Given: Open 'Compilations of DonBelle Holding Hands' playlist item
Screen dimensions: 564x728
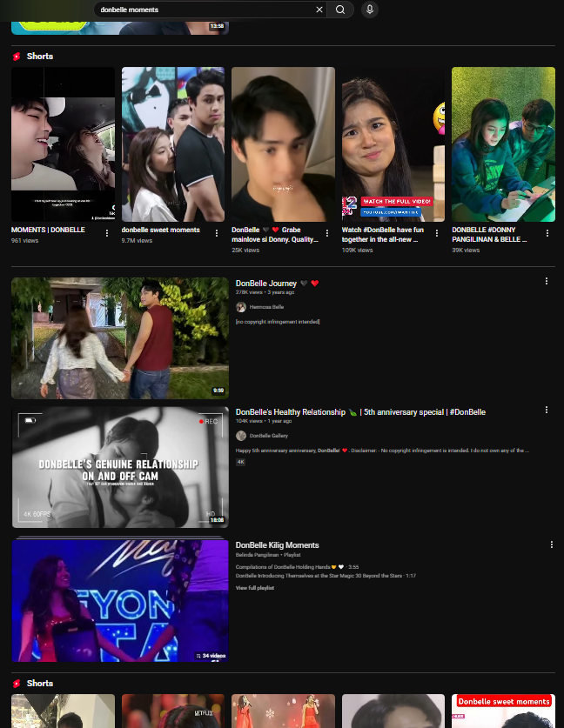Looking at the screenshot, I should coord(298,567).
